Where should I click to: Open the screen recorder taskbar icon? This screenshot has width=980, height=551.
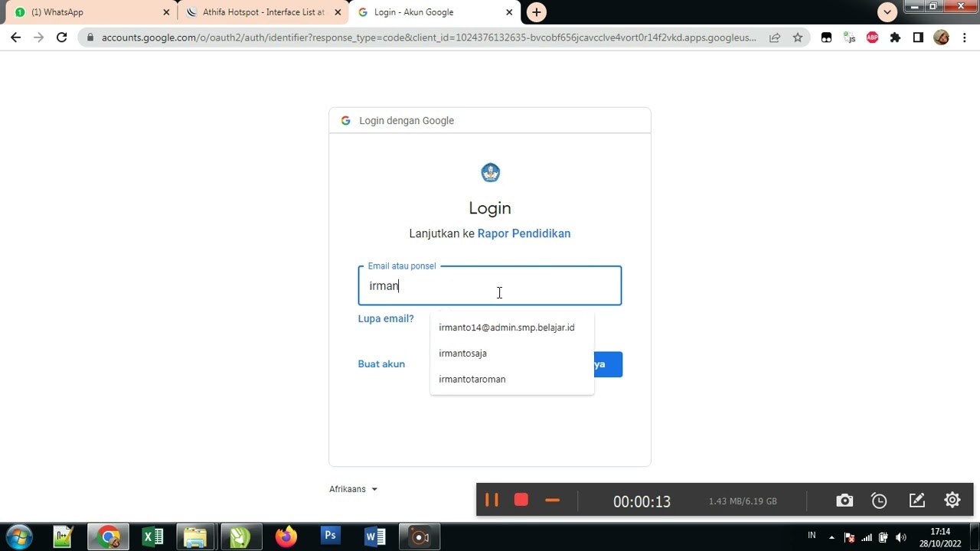pyautogui.click(x=419, y=536)
